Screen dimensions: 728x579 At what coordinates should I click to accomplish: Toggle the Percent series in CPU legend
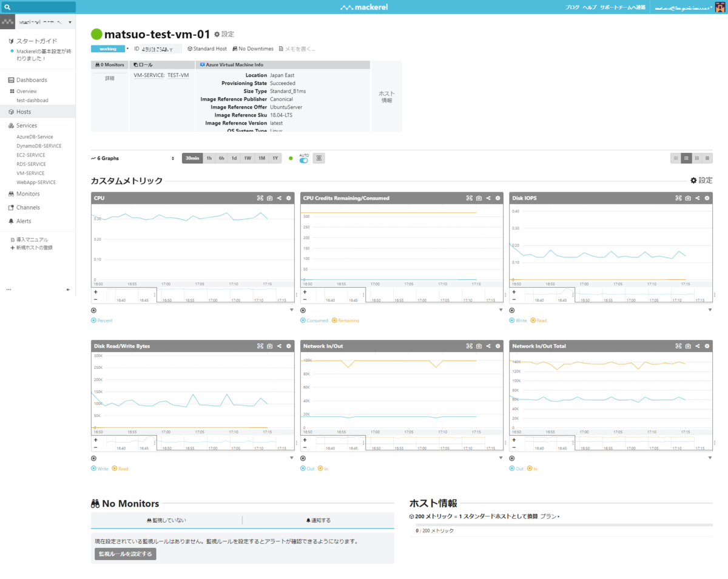click(x=101, y=320)
